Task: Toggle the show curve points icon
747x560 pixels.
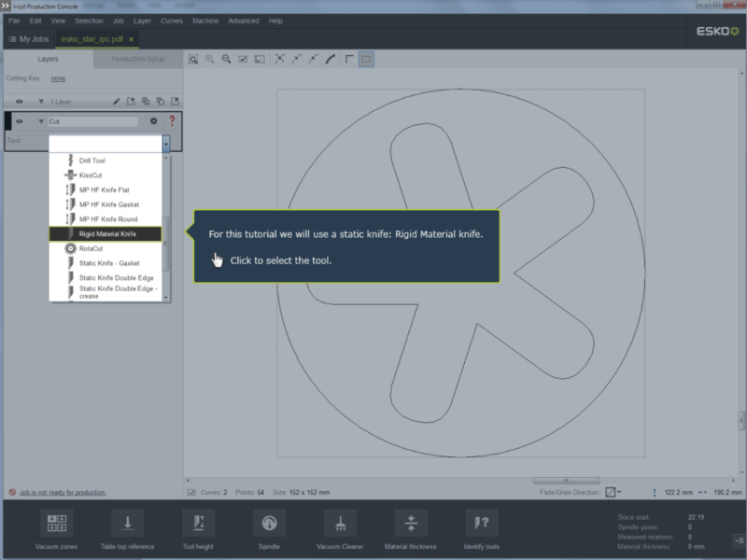Action: 280,59
